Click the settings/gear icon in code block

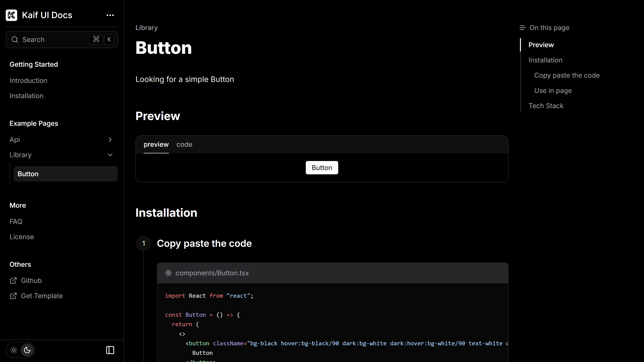[168, 273]
